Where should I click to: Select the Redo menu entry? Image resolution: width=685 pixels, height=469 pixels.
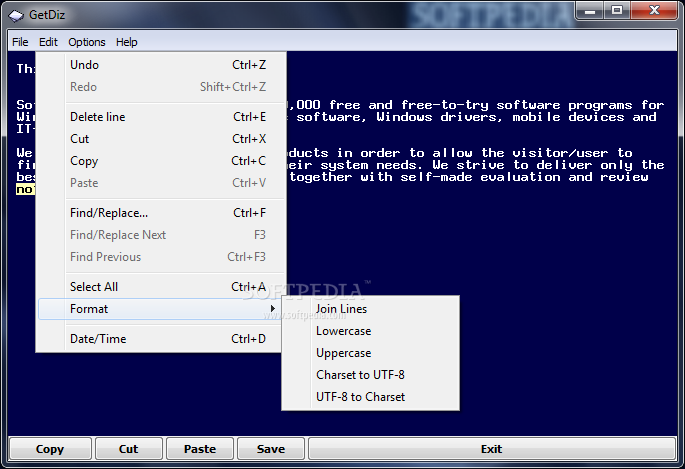(161, 87)
